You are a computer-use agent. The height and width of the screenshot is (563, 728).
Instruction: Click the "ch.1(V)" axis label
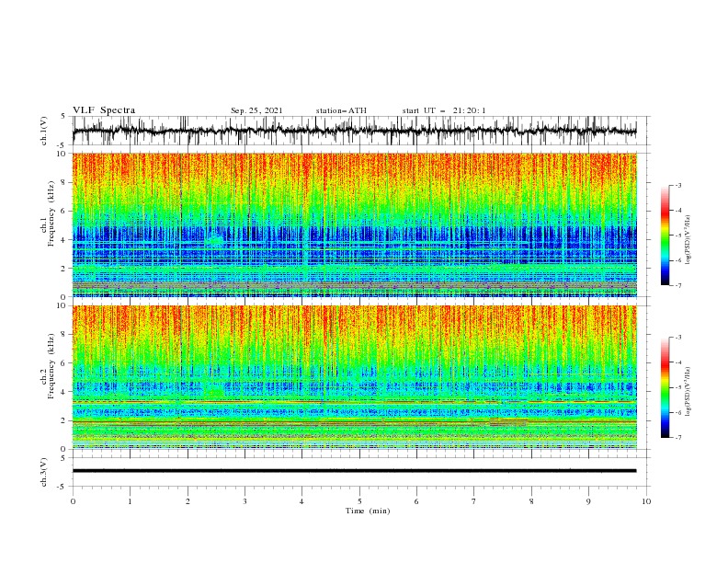click(x=44, y=131)
